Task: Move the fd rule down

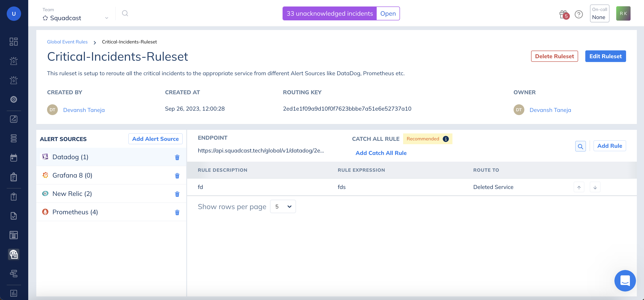Action: (595, 187)
